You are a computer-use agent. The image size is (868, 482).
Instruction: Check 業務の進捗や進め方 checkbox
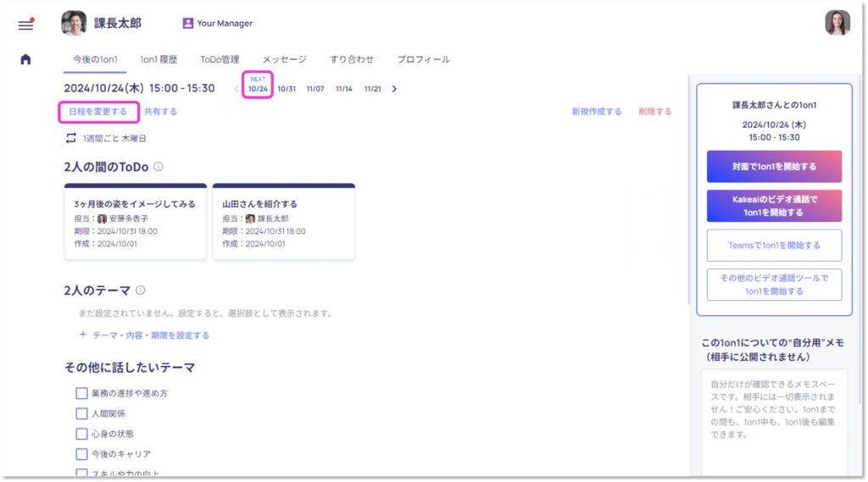[82, 393]
